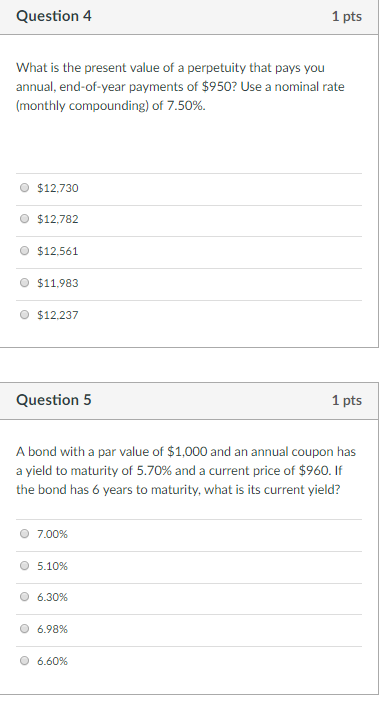
Task: Click the bond current yield question text
Action: tap(186, 471)
